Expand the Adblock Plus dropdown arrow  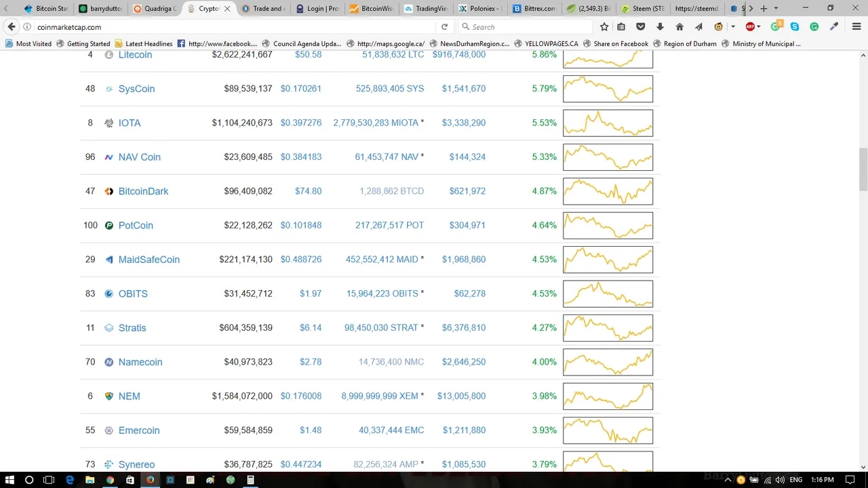click(x=759, y=27)
